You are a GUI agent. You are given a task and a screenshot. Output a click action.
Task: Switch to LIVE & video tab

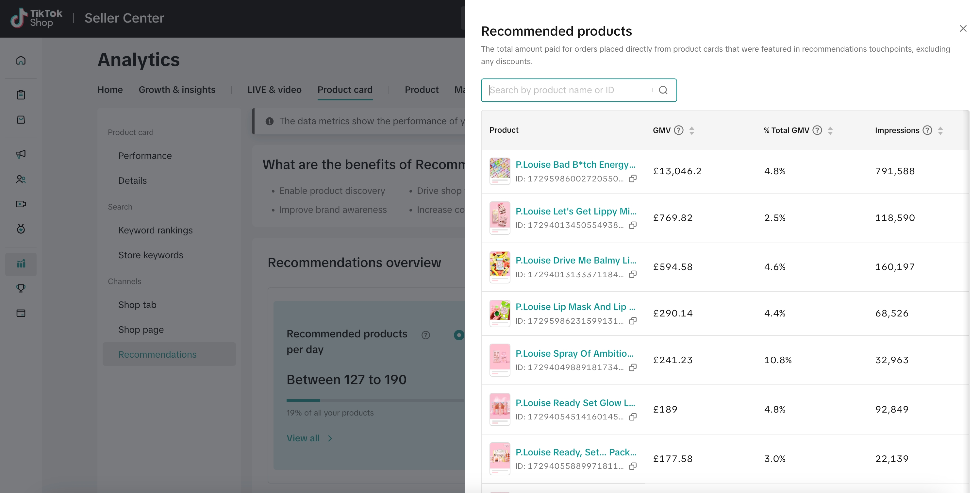pos(274,90)
